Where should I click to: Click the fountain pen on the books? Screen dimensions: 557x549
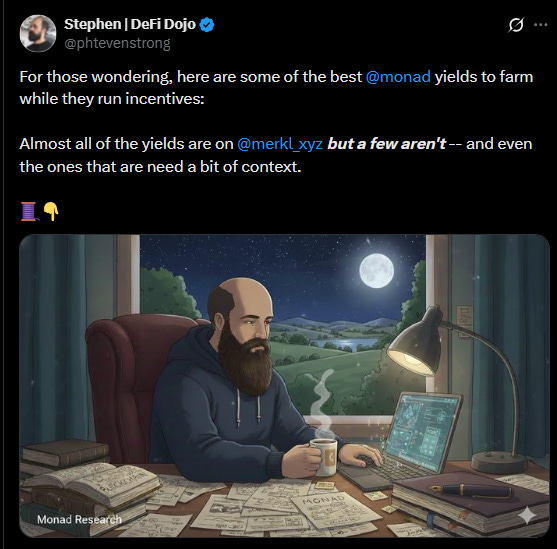click(472, 490)
